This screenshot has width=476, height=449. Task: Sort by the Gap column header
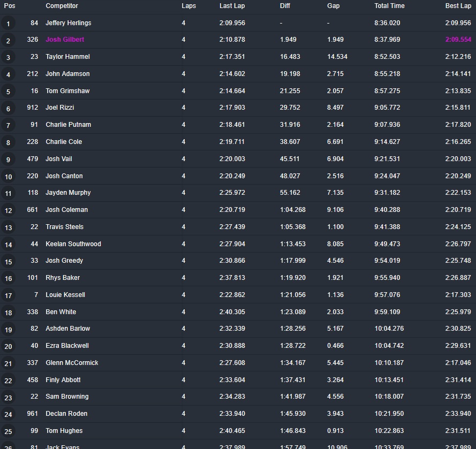click(333, 6)
